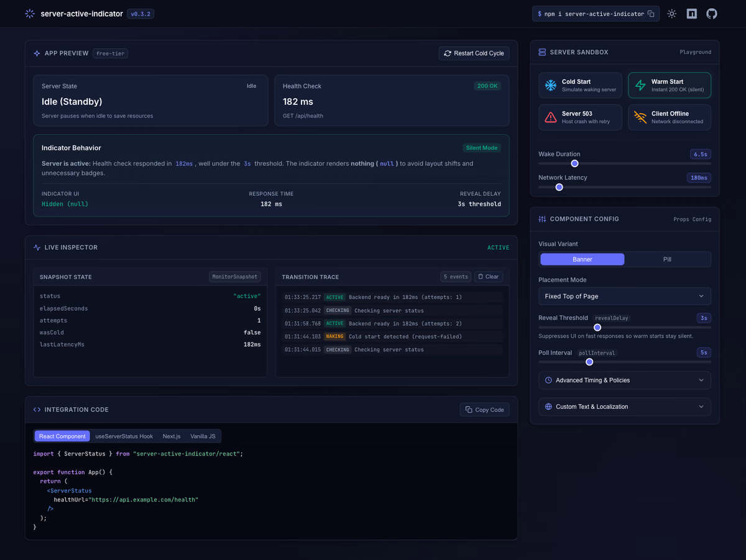Viewport: 746px width, 560px height.
Task: Click the Silent Mode badge
Action: (482, 148)
